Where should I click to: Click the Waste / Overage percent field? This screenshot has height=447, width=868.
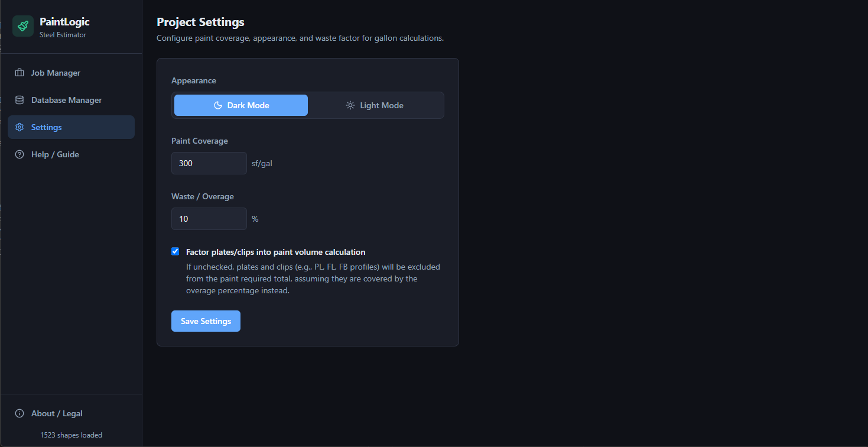point(209,219)
